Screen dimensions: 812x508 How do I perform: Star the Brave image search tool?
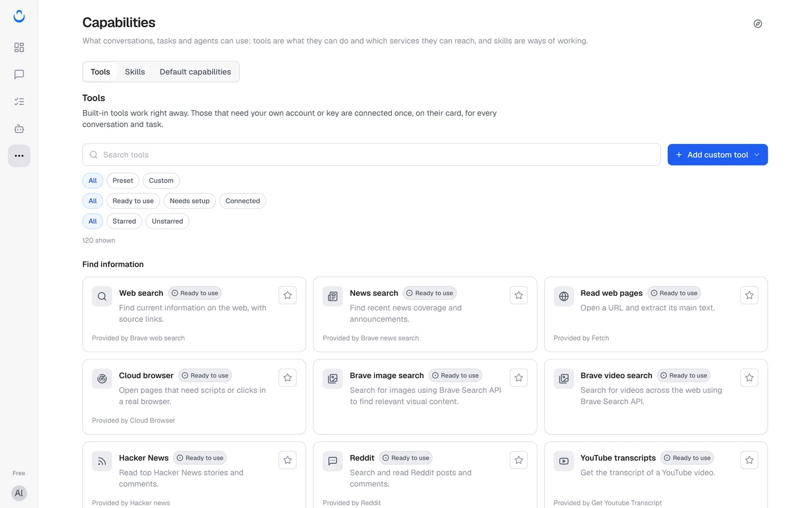[x=519, y=378]
